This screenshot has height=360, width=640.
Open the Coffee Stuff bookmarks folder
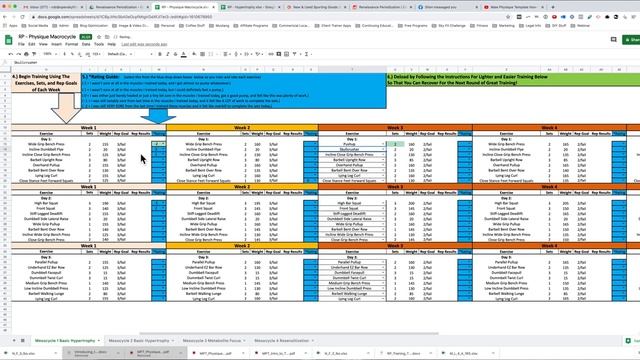point(192,25)
